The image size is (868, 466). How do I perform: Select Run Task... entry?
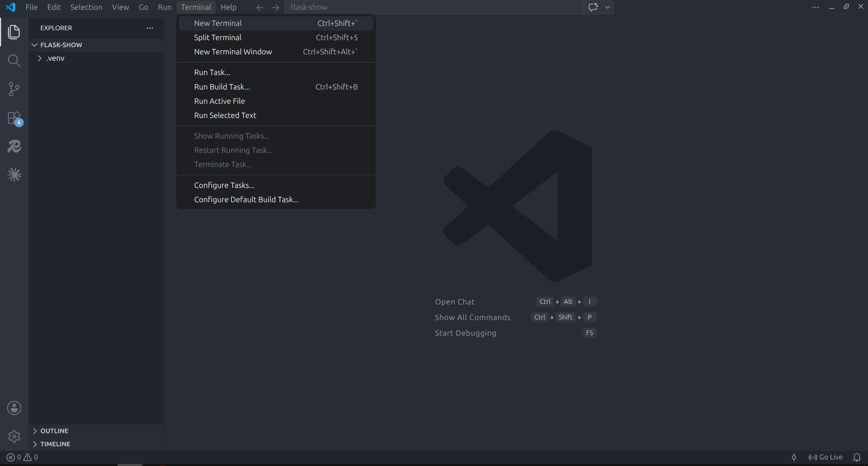coord(276,73)
